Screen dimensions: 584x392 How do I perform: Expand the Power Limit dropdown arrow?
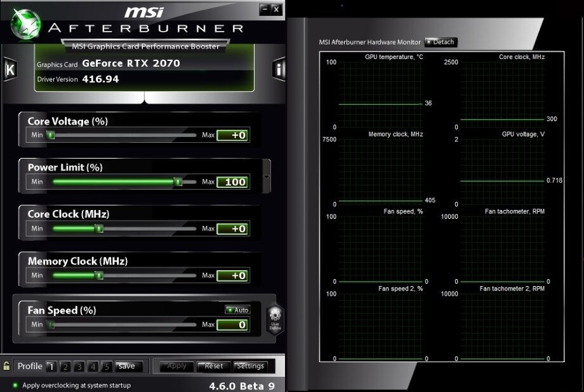coord(267,176)
